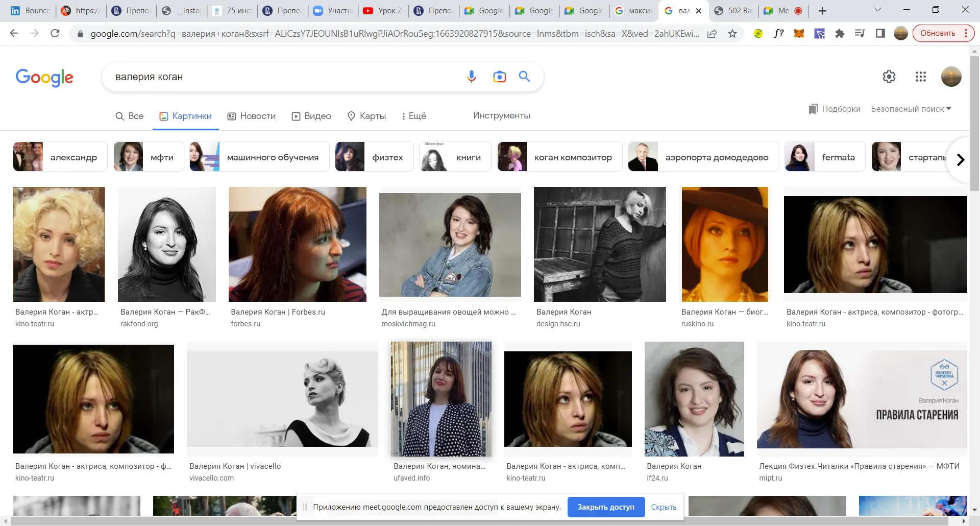This screenshot has width=980, height=526.
Task: Switch to the Видео tab
Action: coord(311,116)
